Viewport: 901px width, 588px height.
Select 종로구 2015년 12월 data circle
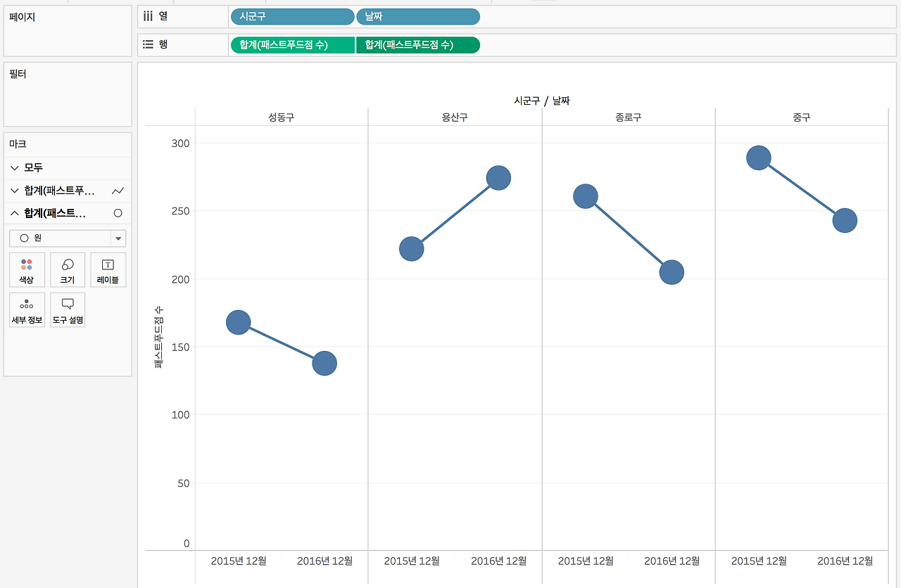click(586, 196)
